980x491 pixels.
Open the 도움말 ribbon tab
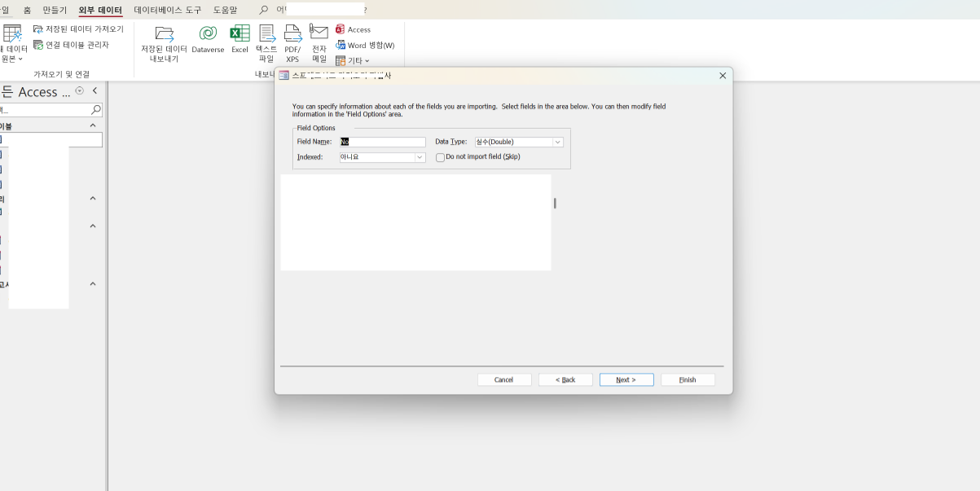(x=225, y=10)
